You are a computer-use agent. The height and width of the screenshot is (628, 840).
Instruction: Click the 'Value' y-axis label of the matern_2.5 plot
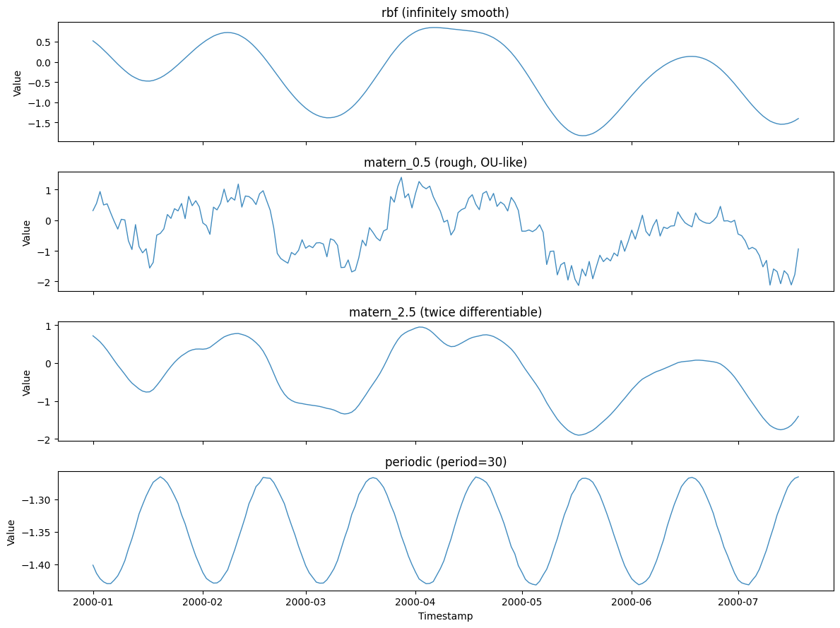25,383
